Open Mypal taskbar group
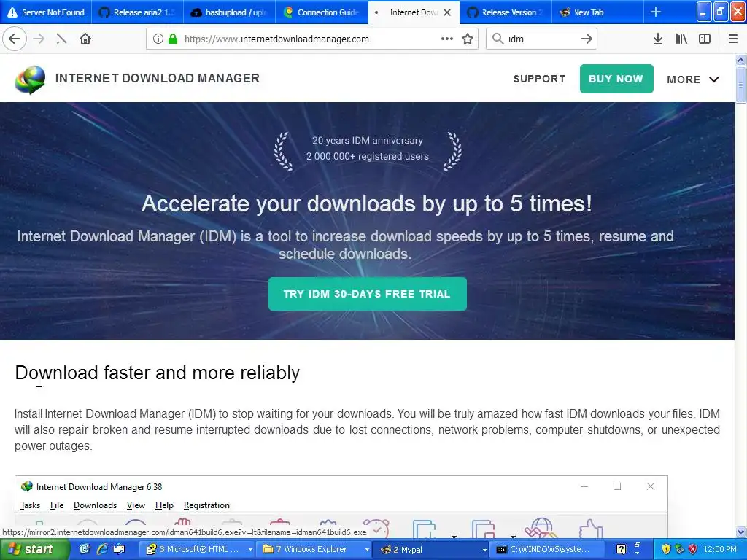The width and height of the screenshot is (747, 560). click(432, 549)
